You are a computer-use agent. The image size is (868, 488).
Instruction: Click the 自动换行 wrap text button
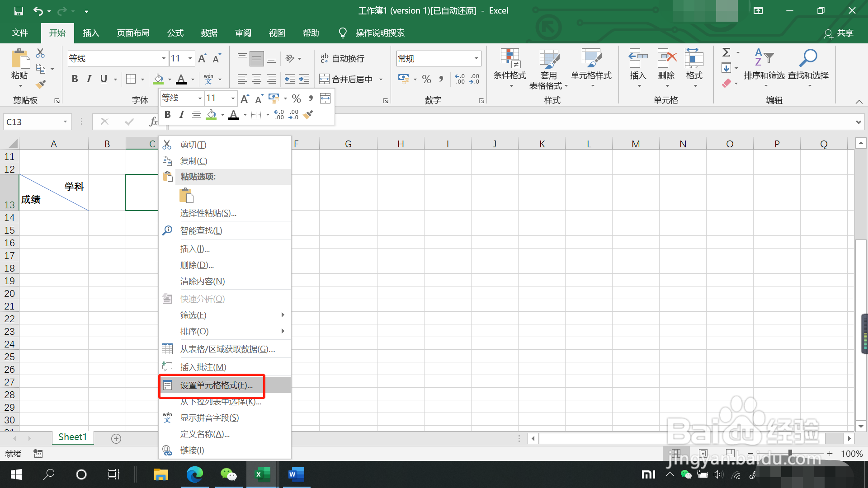click(342, 58)
